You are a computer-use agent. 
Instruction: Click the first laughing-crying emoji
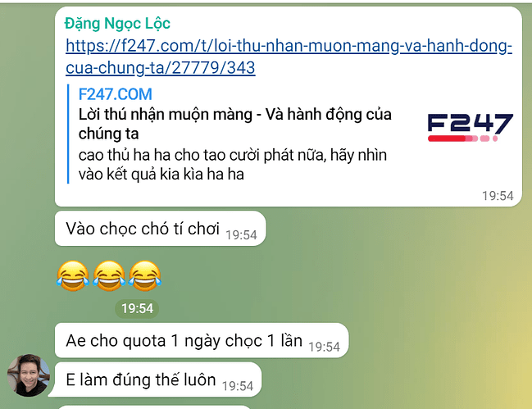(x=73, y=275)
